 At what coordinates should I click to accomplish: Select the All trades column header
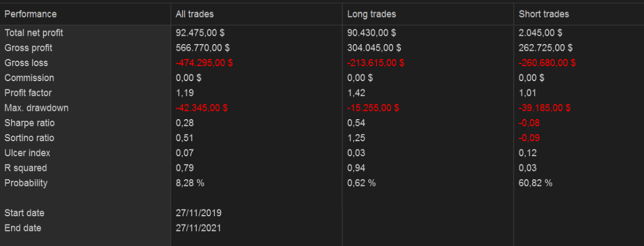pyautogui.click(x=195, y=14)
